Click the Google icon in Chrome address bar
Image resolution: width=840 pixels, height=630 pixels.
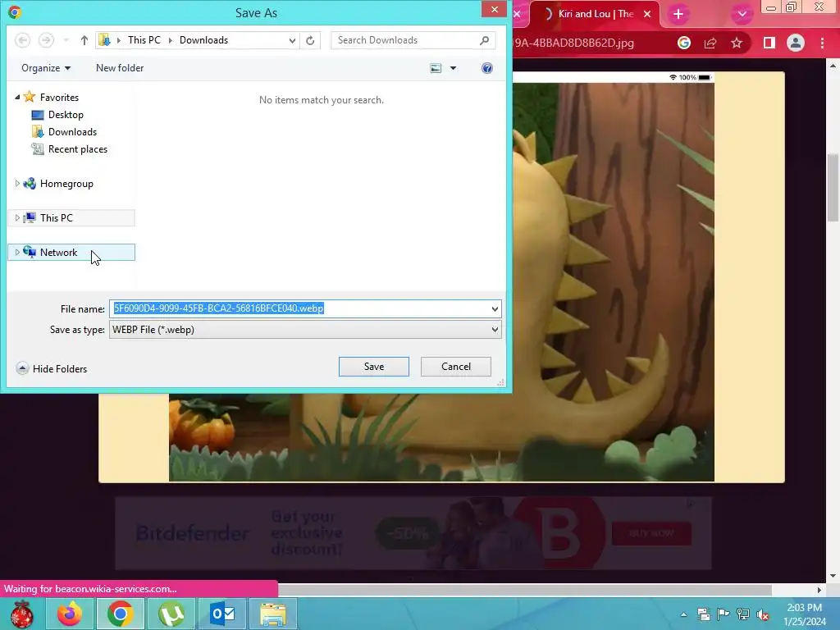click(x=684, y=43)
